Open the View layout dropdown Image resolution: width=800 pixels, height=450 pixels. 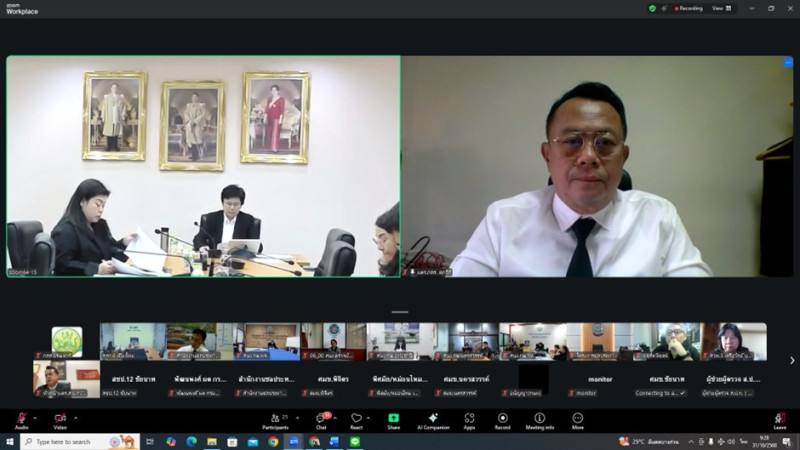click(720, 8)
